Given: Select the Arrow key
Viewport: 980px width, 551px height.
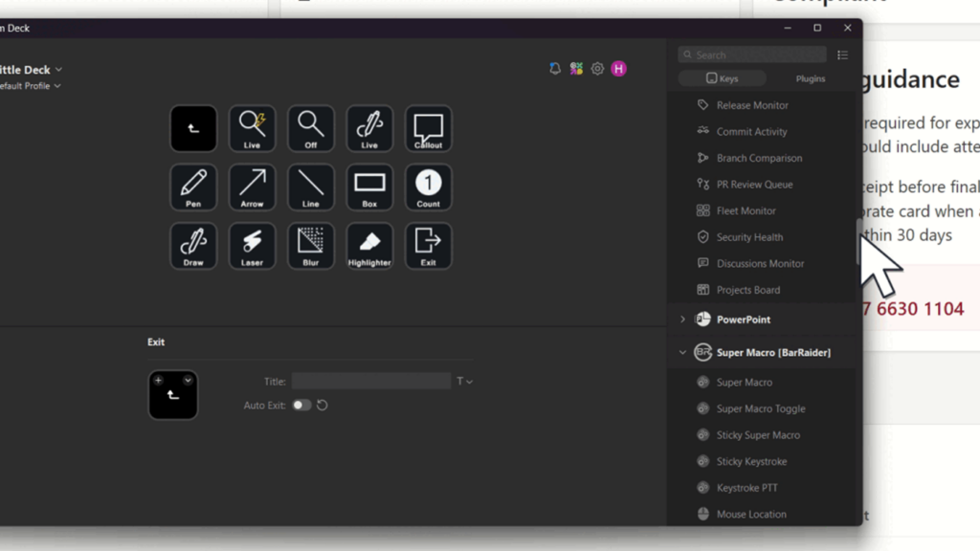Looking at the screenshot, I should 252,187.
